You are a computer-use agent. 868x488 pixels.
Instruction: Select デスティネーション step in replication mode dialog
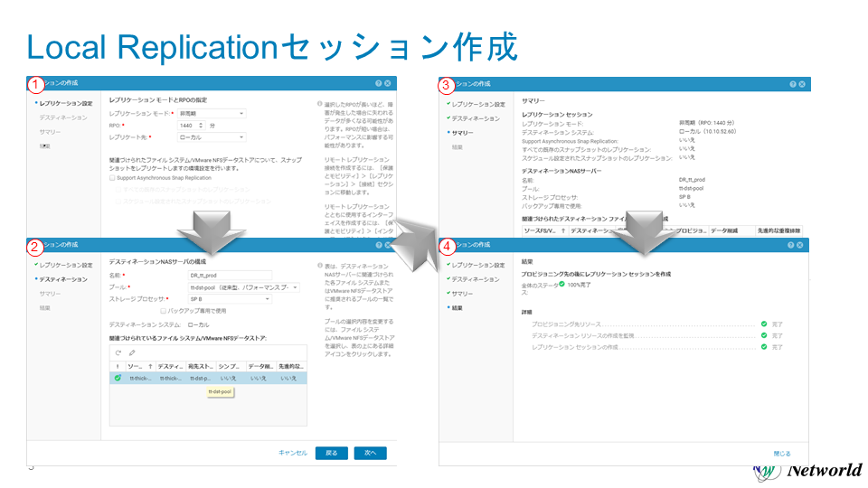(63, 117)
